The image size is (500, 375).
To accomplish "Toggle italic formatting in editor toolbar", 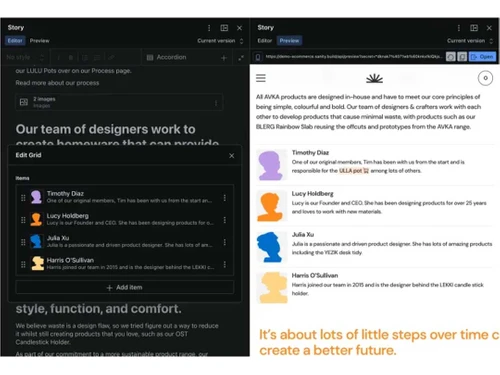I will [58, 58].
